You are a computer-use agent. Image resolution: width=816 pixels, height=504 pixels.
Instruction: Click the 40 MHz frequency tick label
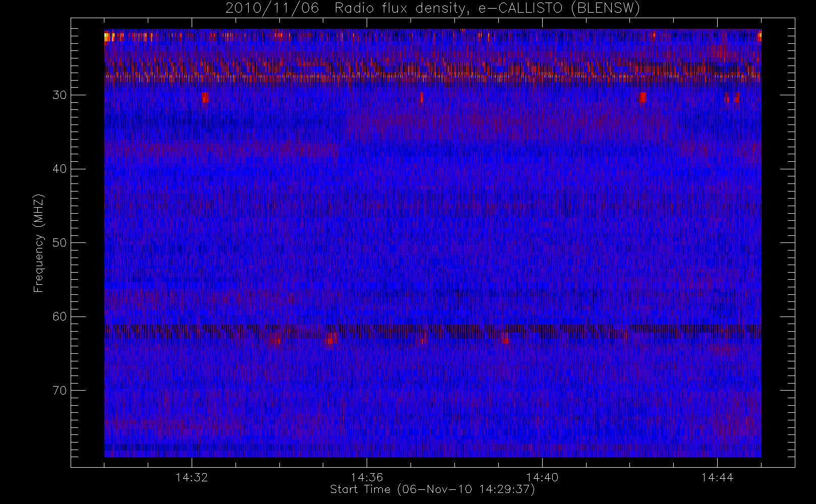point(60,169)
